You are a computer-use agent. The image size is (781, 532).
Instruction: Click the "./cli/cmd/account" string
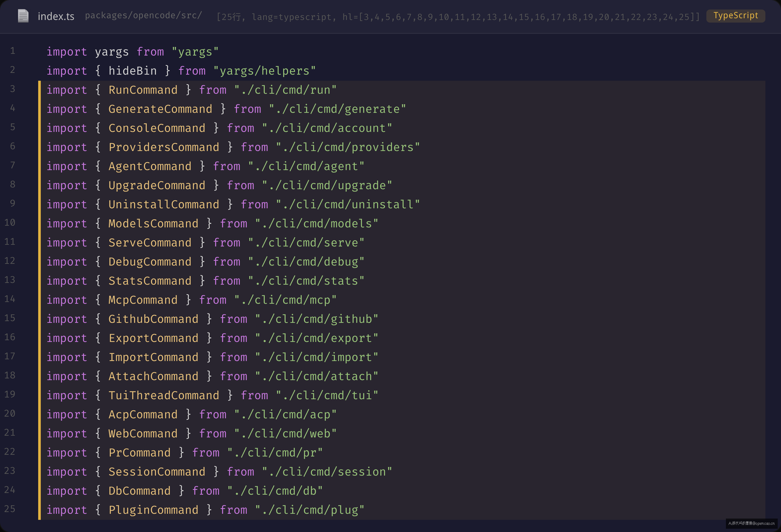click(x=327, y=128)
